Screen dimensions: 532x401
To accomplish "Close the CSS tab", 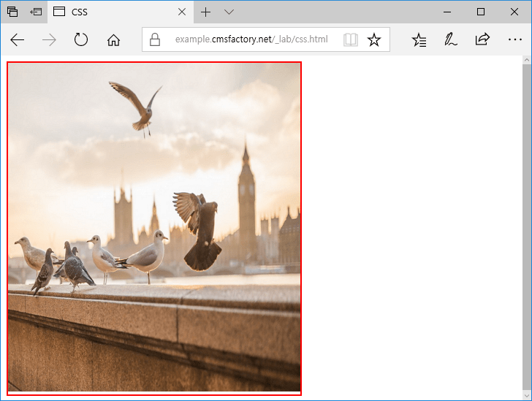I will click(182, 12).
